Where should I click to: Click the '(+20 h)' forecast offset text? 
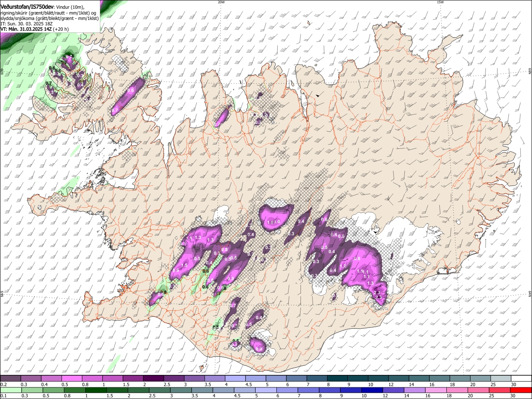(61, 29)
